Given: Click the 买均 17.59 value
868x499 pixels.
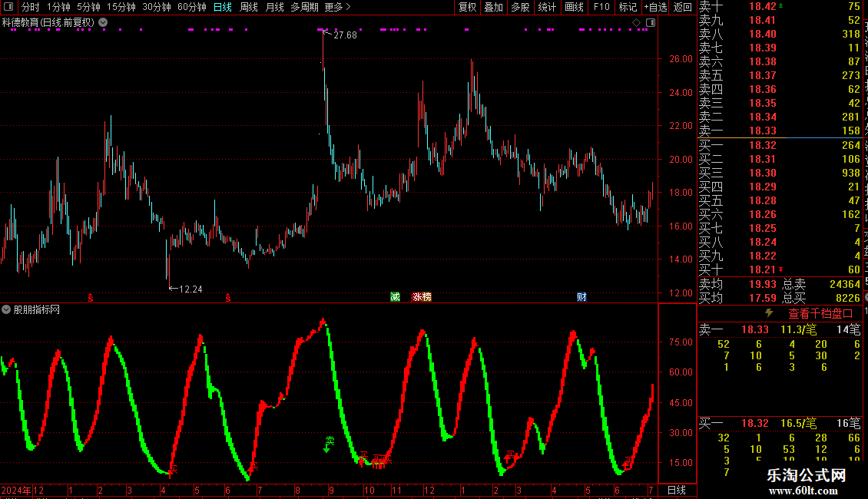Looking at the screenshot, I should [x=763, y=298].
